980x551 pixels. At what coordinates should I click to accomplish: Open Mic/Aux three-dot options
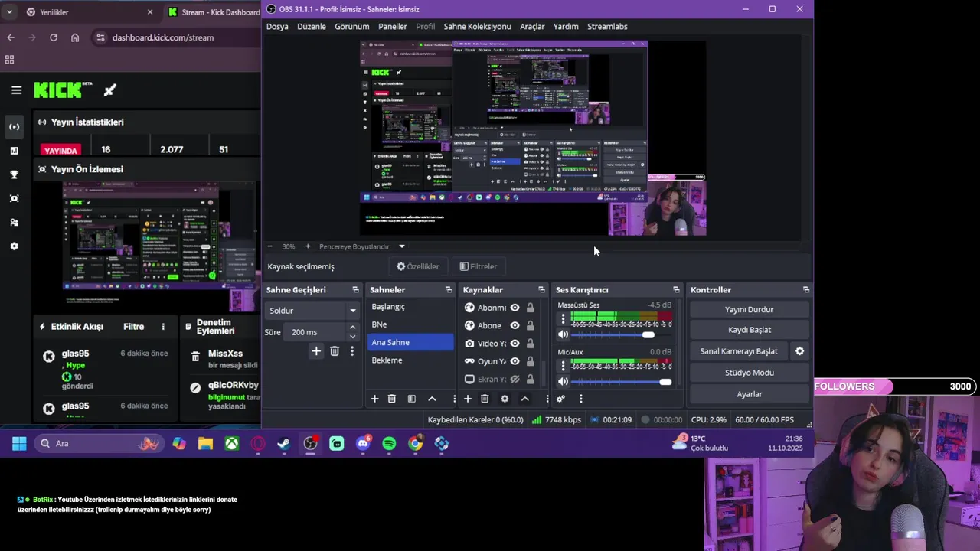tap(563, 366)
